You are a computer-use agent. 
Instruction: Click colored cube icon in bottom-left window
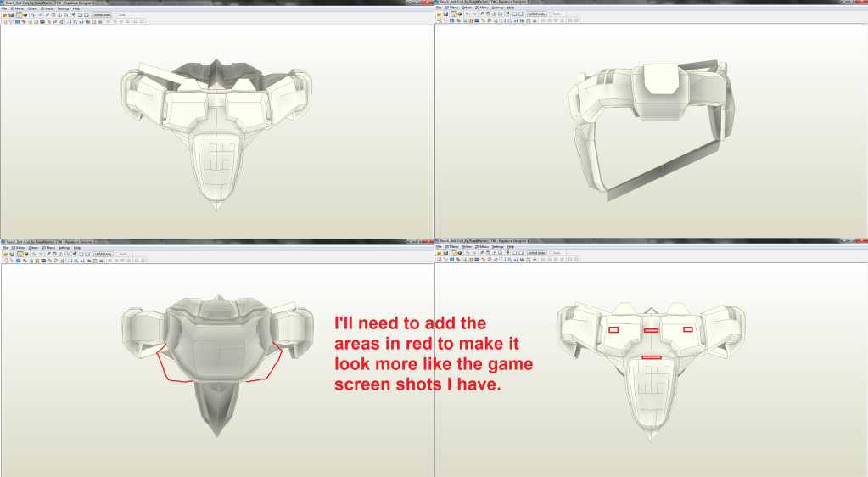tap(26, 254)
